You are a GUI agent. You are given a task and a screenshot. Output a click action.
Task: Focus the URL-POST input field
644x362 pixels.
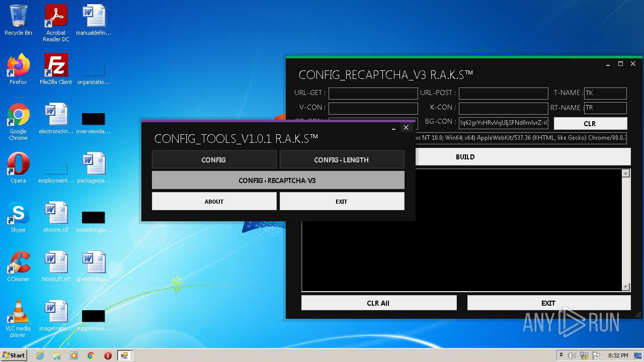[x=503, y=93]
